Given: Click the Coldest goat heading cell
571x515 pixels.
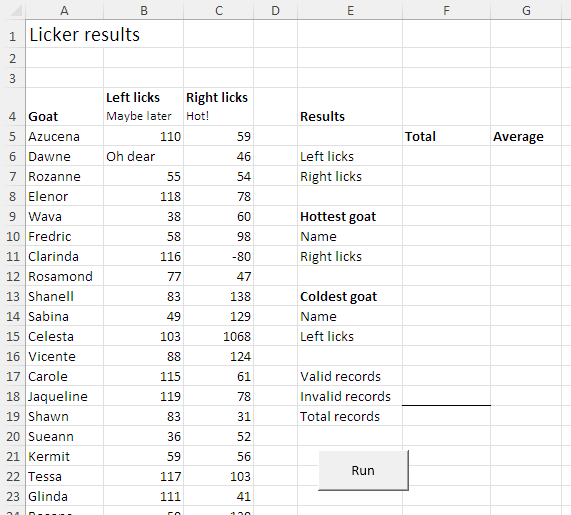Looking at the screenshot, I should click(x=350, y=296).
